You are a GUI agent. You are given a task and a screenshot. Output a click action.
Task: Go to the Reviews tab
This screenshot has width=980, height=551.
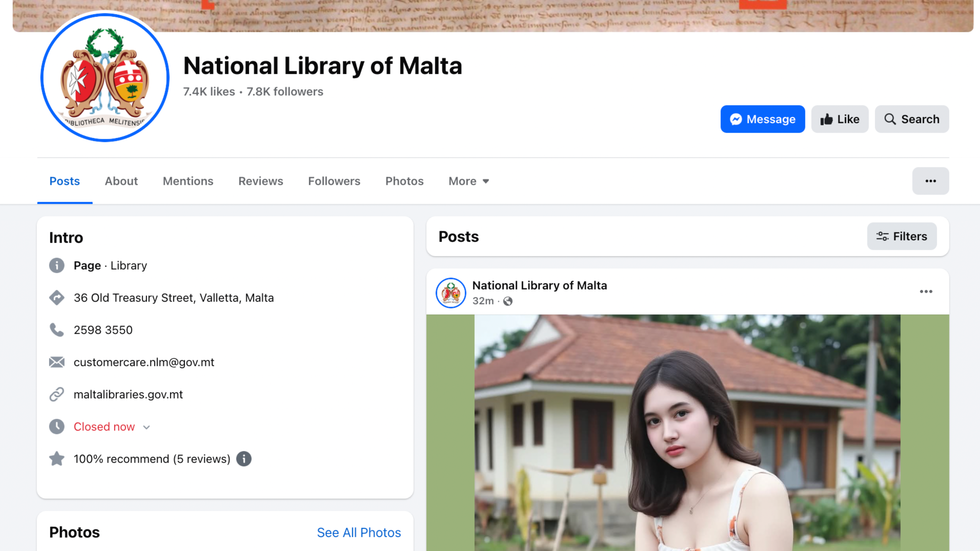pyautogui.click(x=261, y=181)
